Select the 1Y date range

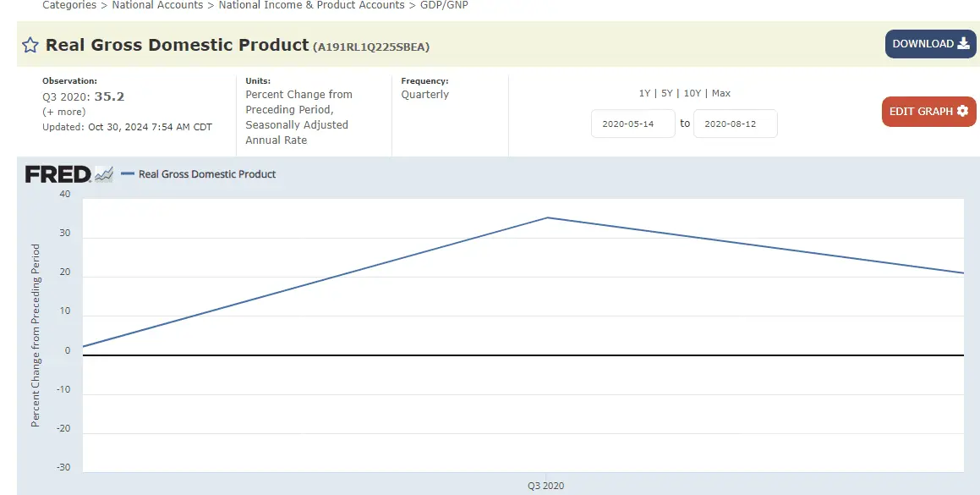tap(645, 93)
